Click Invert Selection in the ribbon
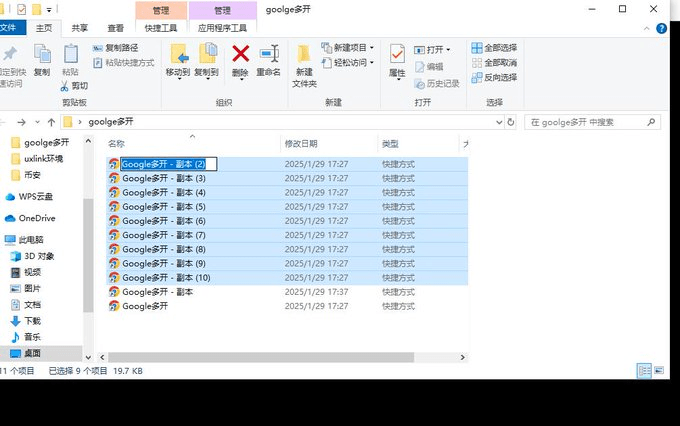Viewport: 680px width, 426px height. tap(494, 77)
